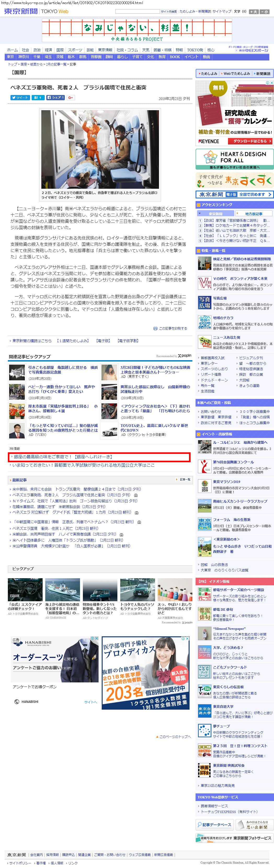The image size is (274, 868).
Task: Click 個人情報 footer link
Action: (x=56, y=863)
